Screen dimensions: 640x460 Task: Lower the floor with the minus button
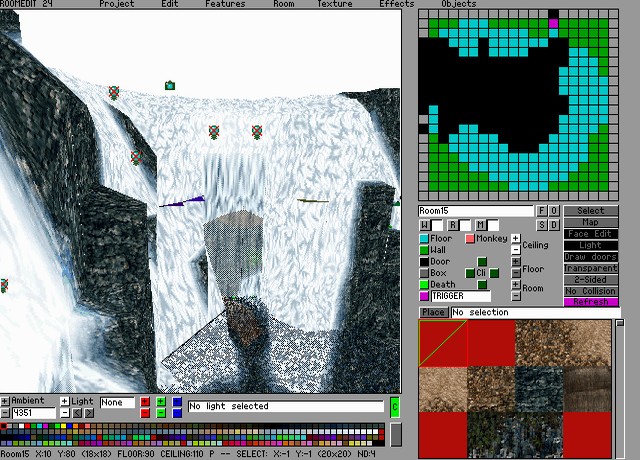pyautogui.click(x=516, y=273)
